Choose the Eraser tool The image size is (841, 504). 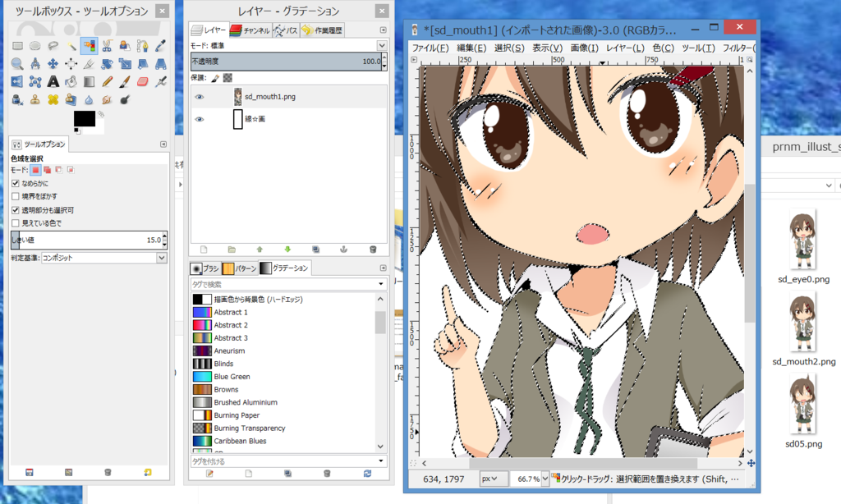(141, 81)
